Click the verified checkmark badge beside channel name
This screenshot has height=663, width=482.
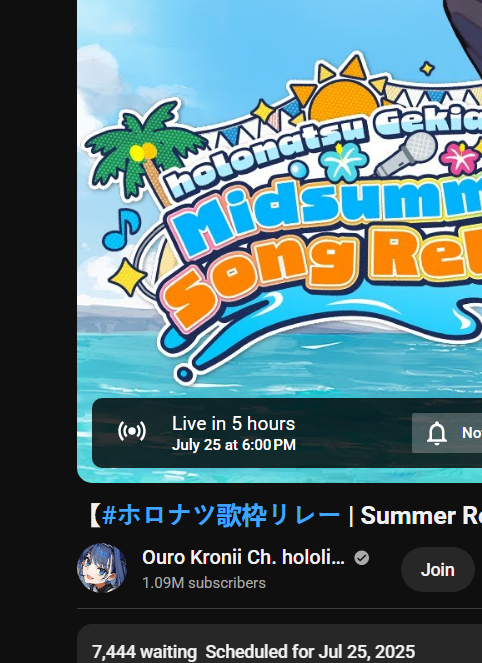tap(362, 558)
